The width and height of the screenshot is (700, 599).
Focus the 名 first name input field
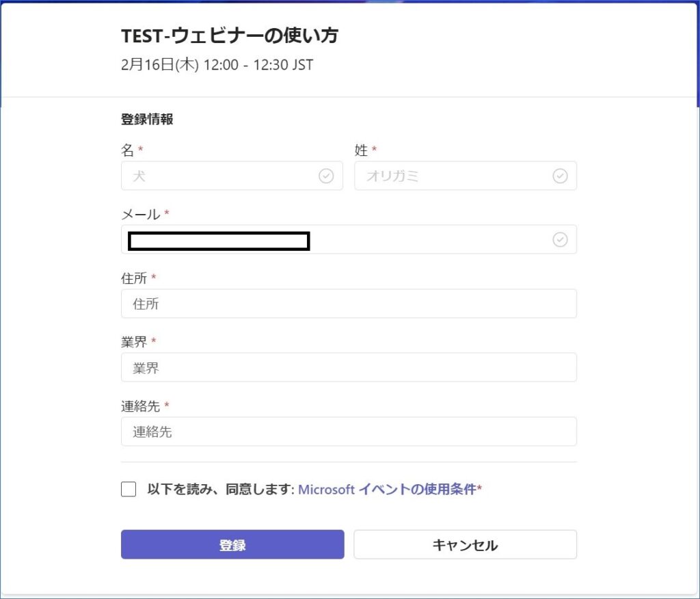click(x=219, y=176)
